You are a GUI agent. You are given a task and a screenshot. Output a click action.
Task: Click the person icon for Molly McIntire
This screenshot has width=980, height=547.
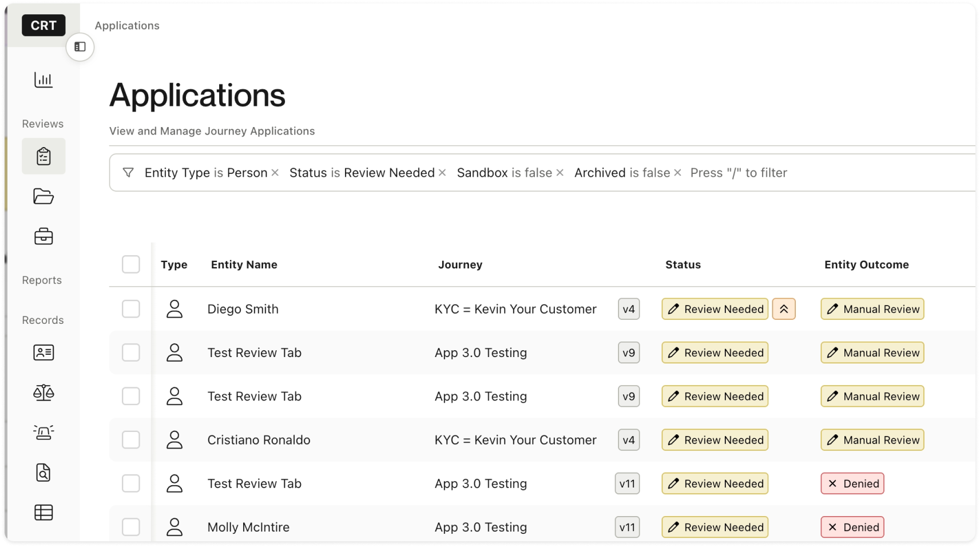click(174, 527)
